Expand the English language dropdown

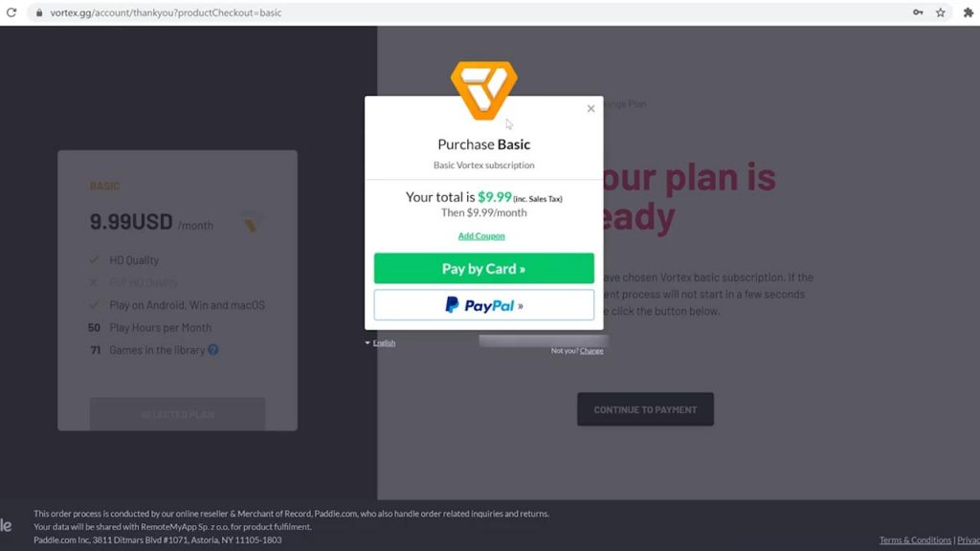coord(380,342)
